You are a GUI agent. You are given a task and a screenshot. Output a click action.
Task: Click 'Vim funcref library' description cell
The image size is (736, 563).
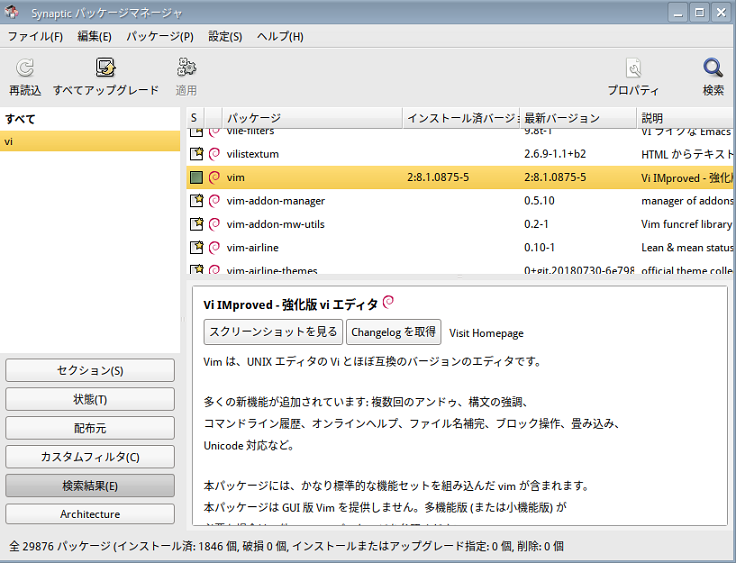pyautogui.click(x=686, y=224)
